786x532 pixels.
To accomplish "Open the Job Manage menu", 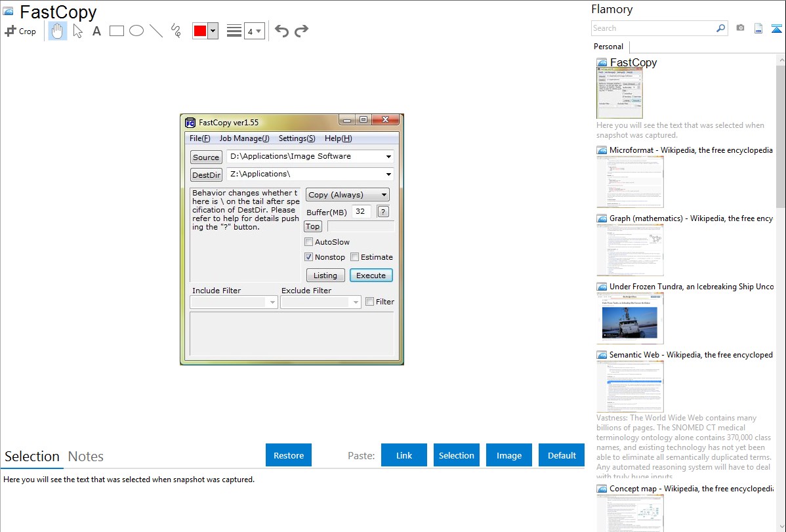I will pyautogui.click(x=244, y=138).
